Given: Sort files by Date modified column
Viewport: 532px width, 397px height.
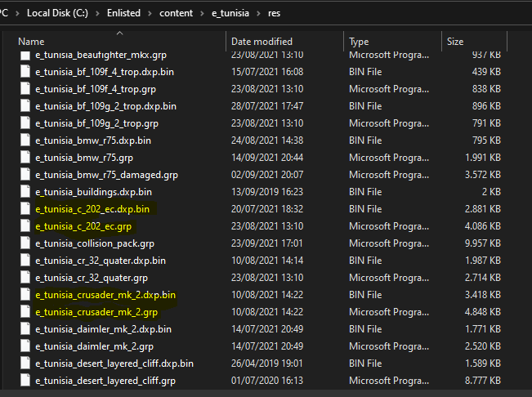Looking at the screenshot, I should pos(262,42).
